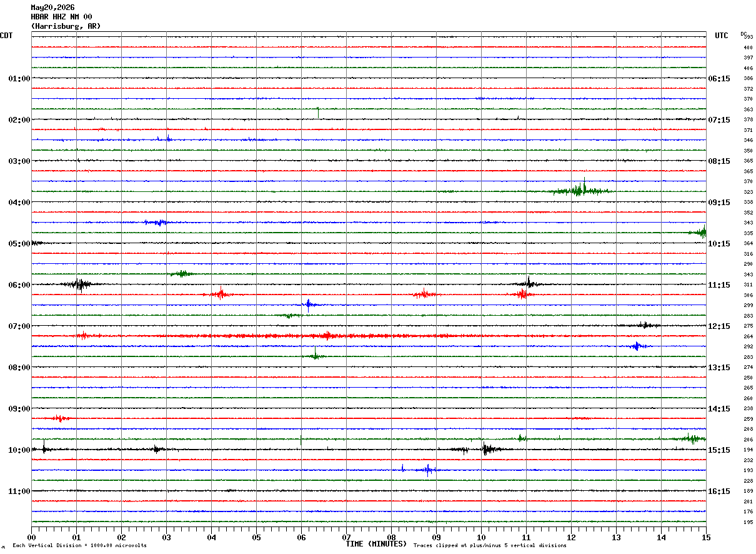
Task: Click the '(Harrisburg, AR)' location text
Action: (x=66, y=26)
